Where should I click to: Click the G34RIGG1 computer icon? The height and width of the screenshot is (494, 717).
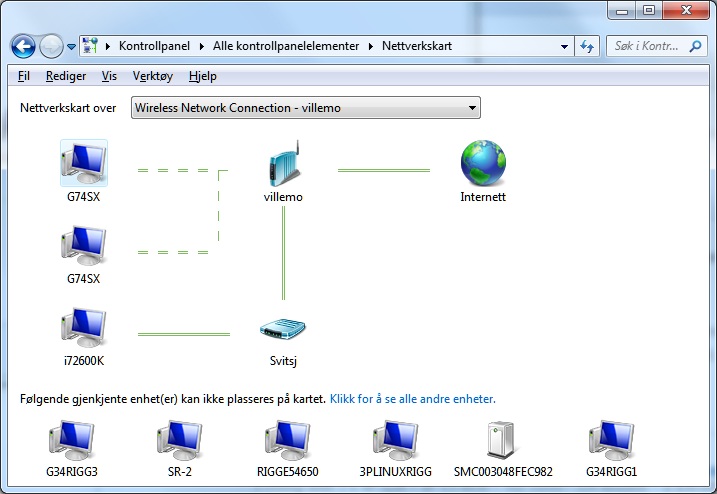pyautogui.click(x=611, y=440)
